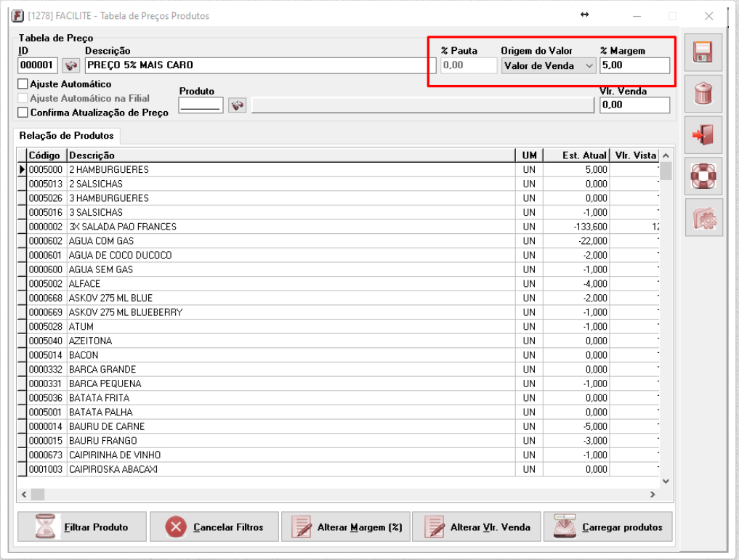The image size is (739, 560).
Task: Close the Tabela de Preços Produtos window
Action: pyautogui.click(x=708, y=16)
